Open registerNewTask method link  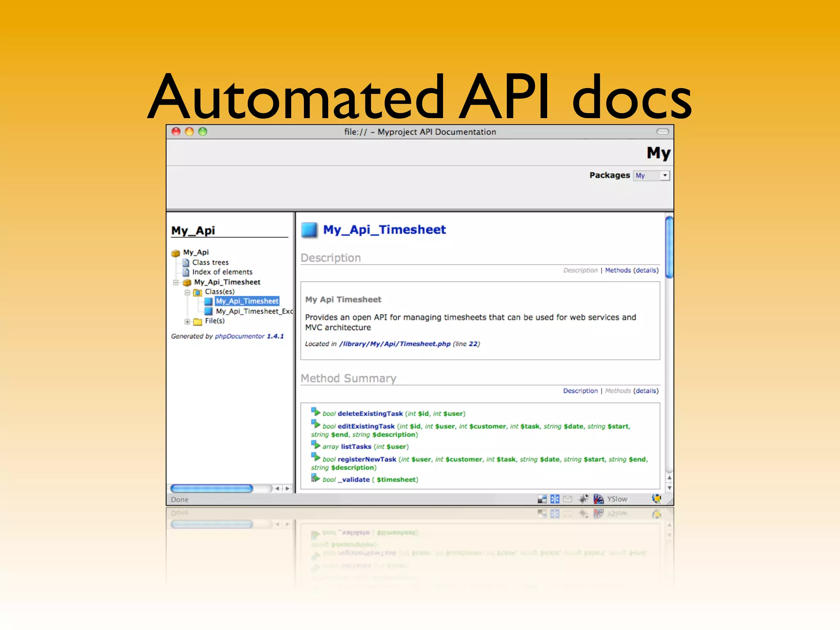(x=367, y=459)
